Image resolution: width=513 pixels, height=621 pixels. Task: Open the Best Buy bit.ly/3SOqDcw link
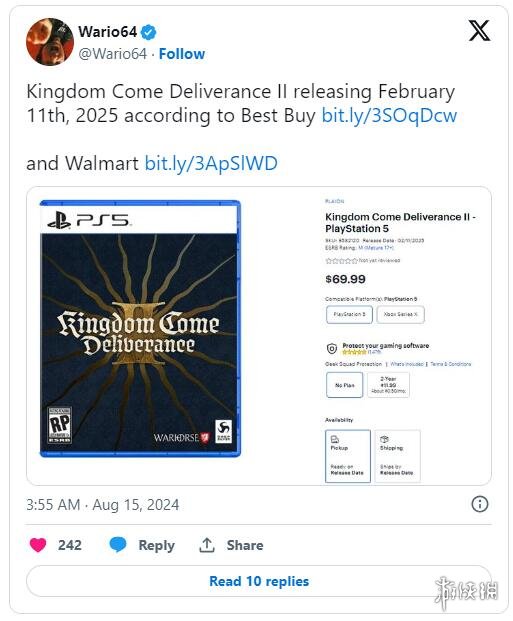[389, 116]
